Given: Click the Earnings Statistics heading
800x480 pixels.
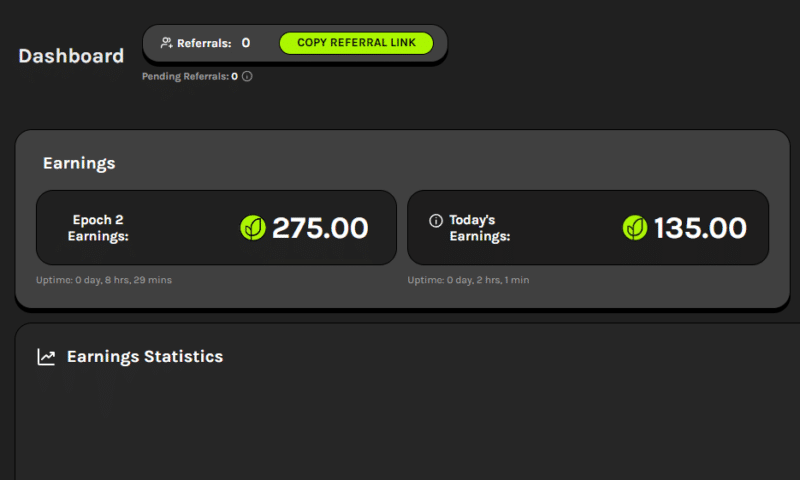Looking at the screenshot, I should click(x=145, y=357).
